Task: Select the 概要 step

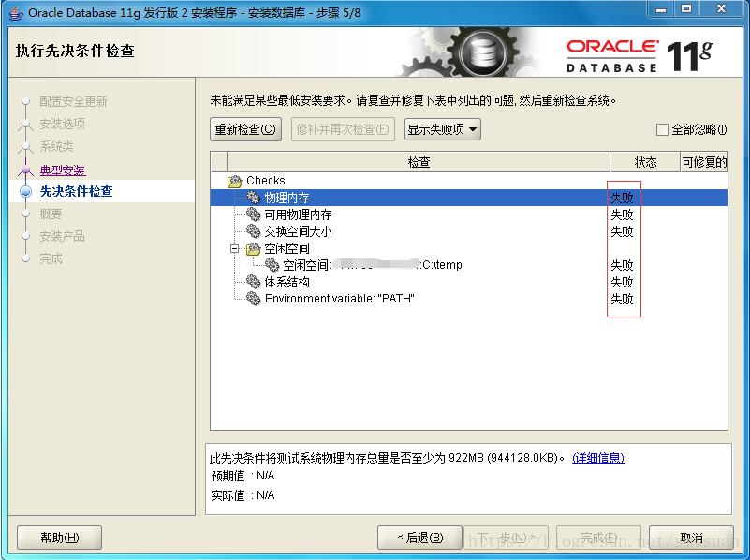Action: pos(51,214)
